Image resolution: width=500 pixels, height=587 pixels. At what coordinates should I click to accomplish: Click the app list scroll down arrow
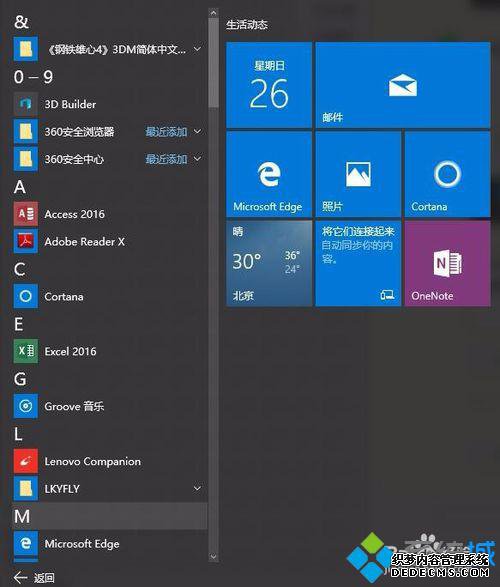(213, 557)
